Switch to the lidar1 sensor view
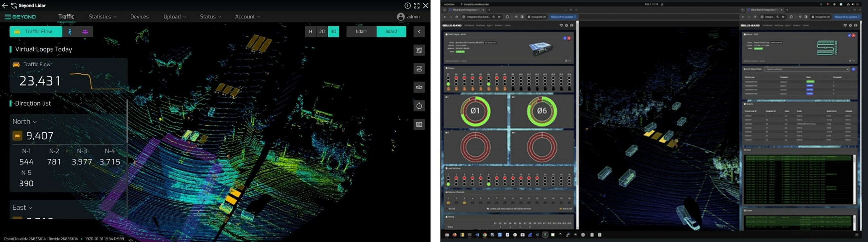Viewport: 868px width, 242px height. [361, 32]
